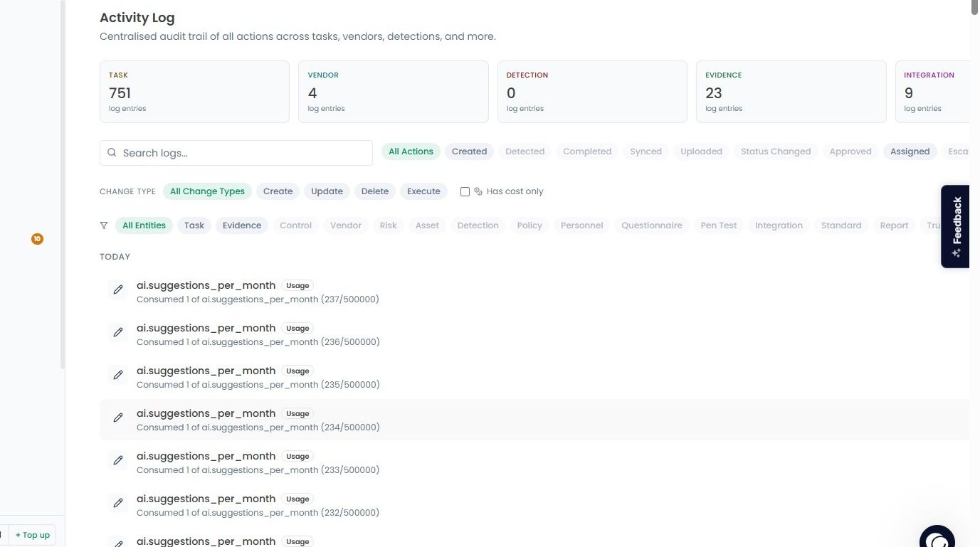Click Usage tag on the 237/500000 entry
The image size is (980, 547).
297,286
